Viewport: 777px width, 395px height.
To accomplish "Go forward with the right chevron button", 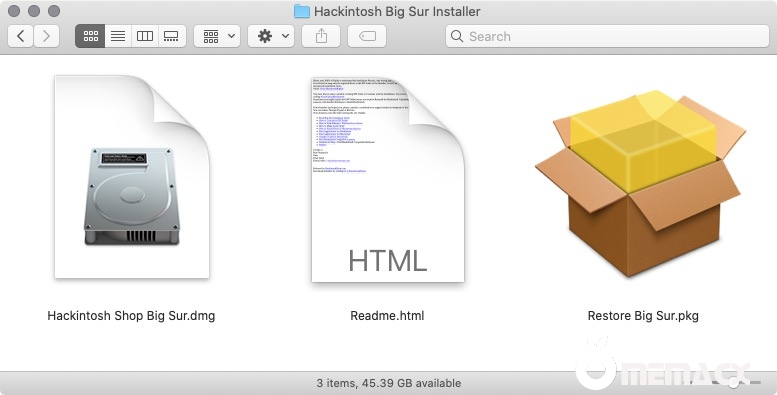I will (x=47, y=36).
